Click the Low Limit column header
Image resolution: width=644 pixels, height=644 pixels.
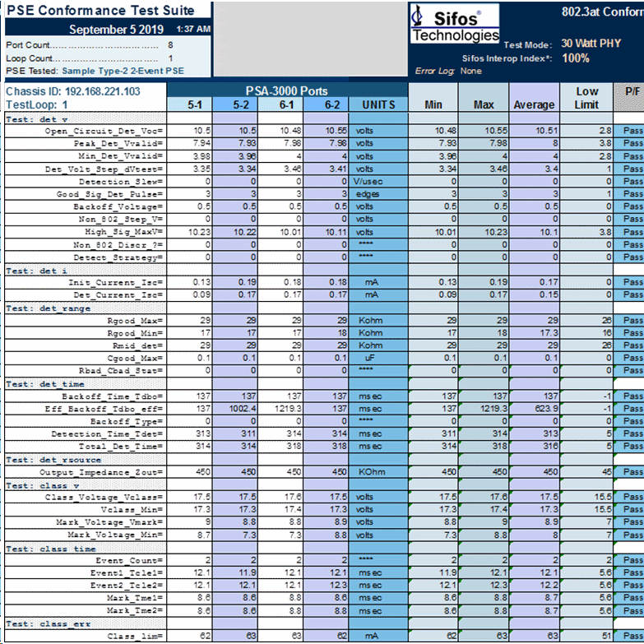(x=586, y=97)
